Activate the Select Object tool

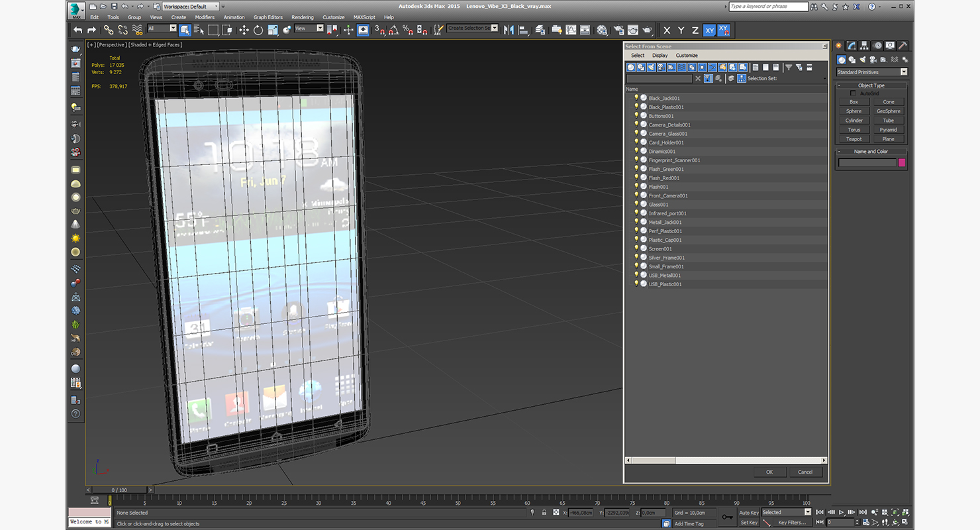(185, 30)
